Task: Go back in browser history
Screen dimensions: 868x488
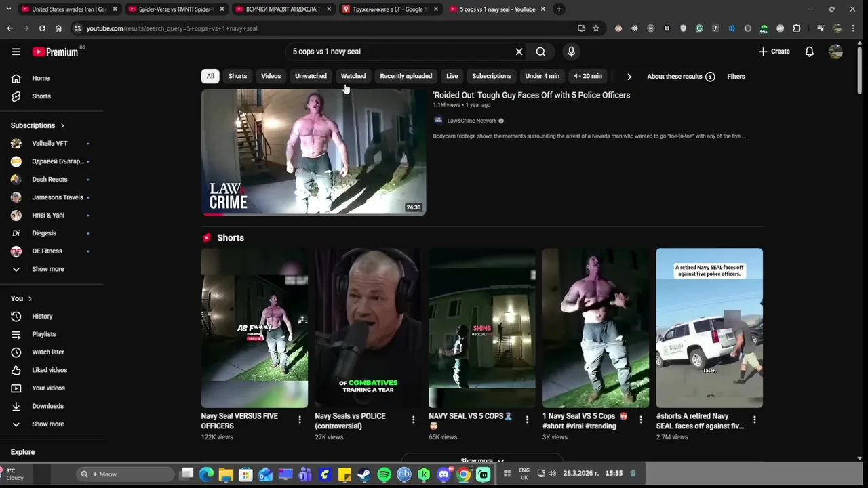Action: [9, 28]
